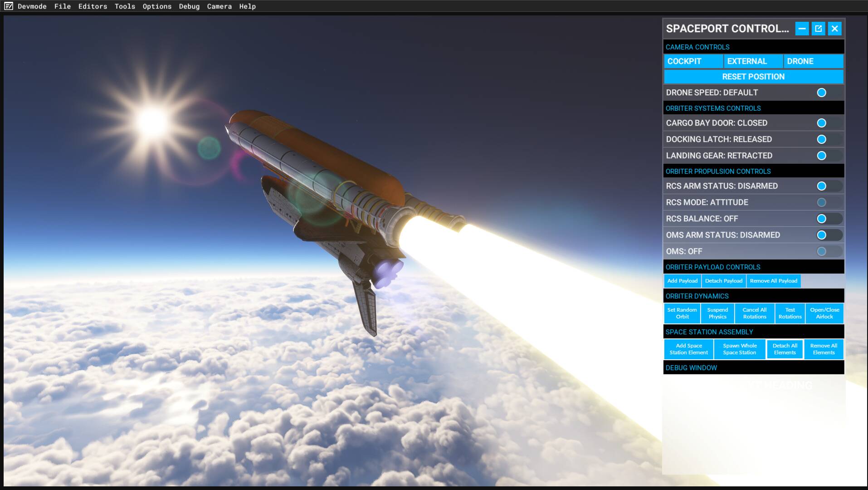The width and height of the screenshot is (868, 490).
Task: Pop out the Spaceport Control panel
Action: click(x=818, y=29)
